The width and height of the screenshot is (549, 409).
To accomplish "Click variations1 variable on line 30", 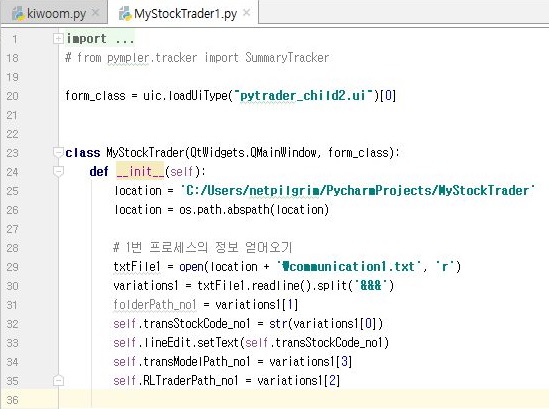I will coord(146,286).
